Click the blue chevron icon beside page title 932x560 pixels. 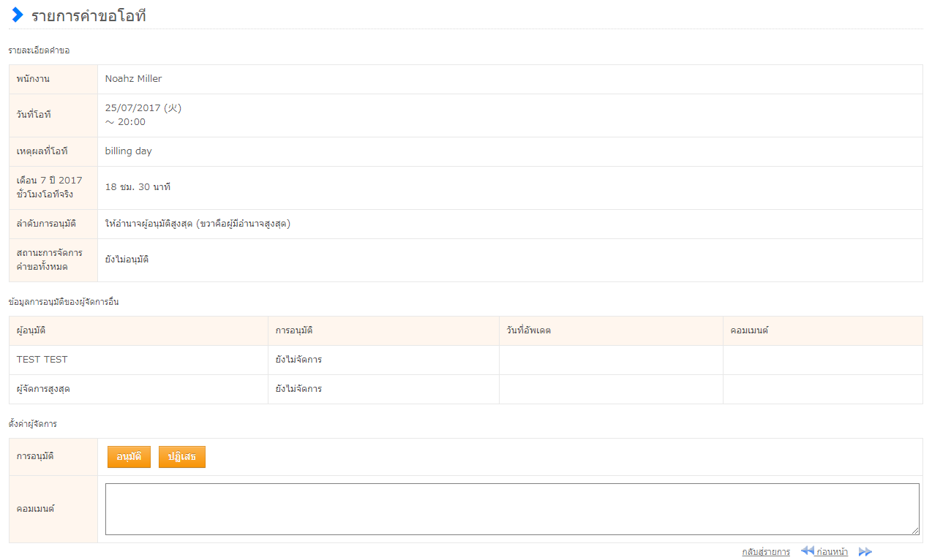(x=18, y=15)
